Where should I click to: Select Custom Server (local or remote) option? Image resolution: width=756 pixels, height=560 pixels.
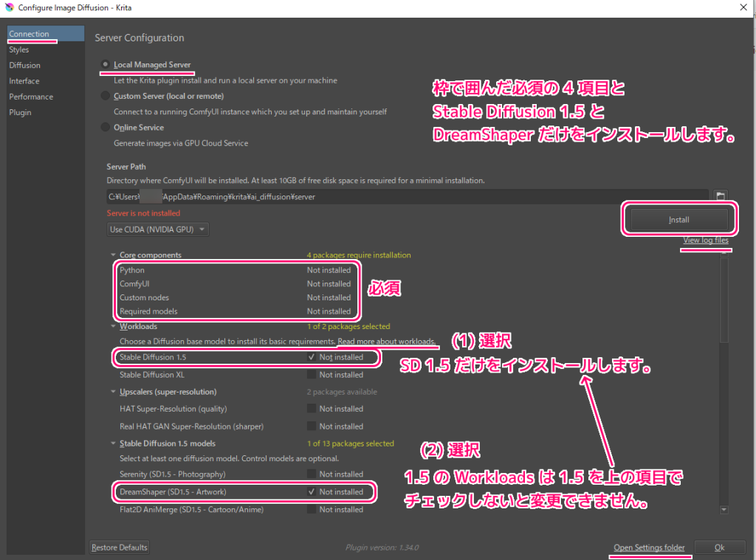point(105,96)
